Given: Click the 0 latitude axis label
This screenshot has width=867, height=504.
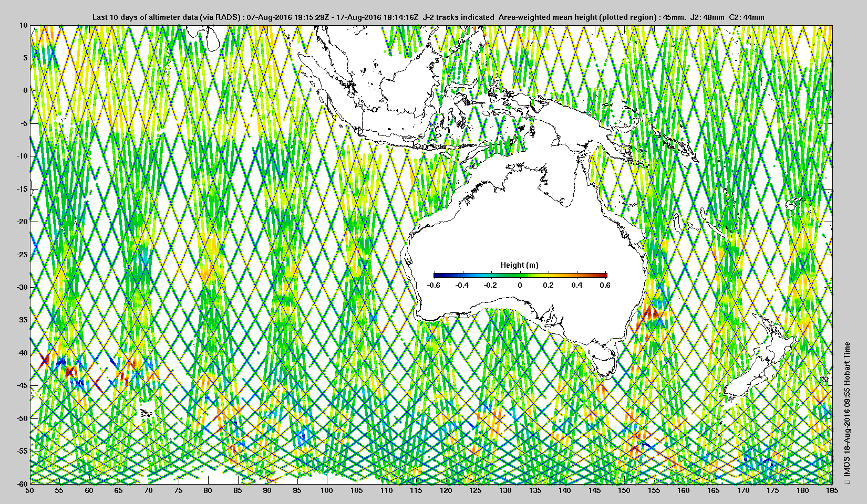Looking at the screenshot, I should click(25, 90).
